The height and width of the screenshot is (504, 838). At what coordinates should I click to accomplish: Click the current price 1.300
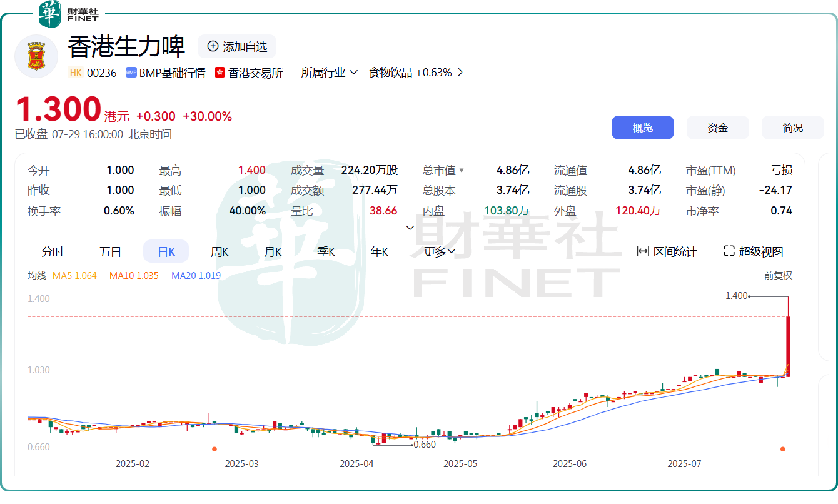58,109
